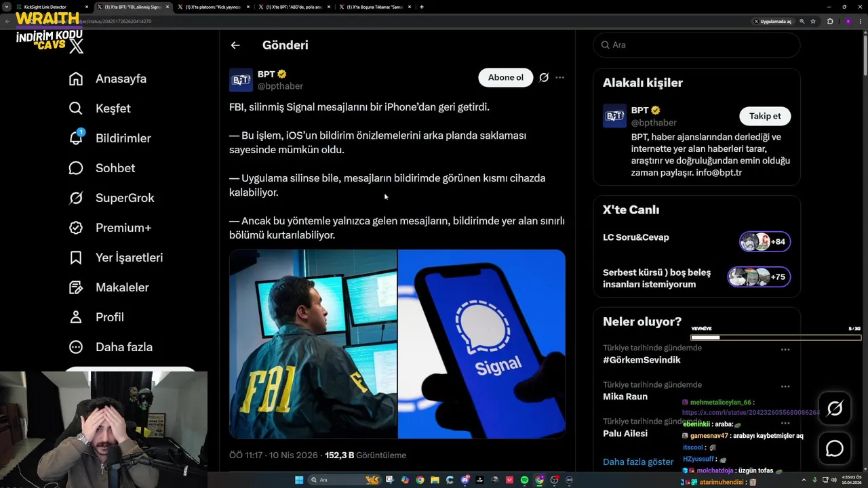Image resolution: width=868 pixels, height=488 pixels.
Task: Open Keşfet search page in sidebar
Action: [x=100, y=108]
